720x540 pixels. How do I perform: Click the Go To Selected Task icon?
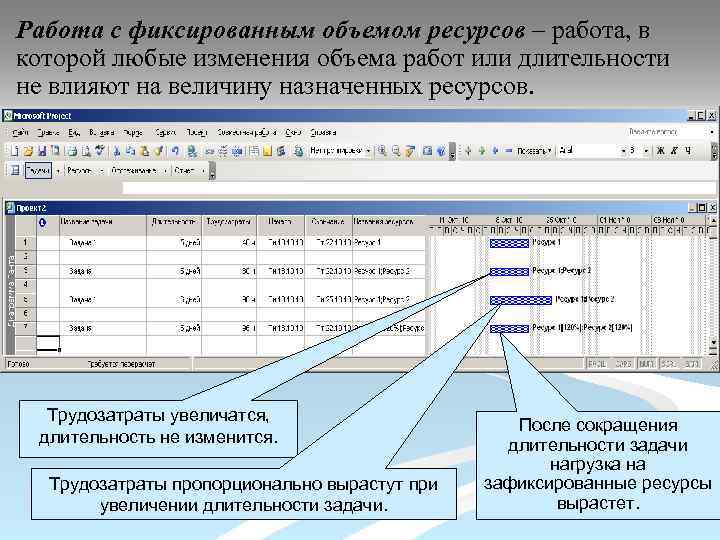411,151
